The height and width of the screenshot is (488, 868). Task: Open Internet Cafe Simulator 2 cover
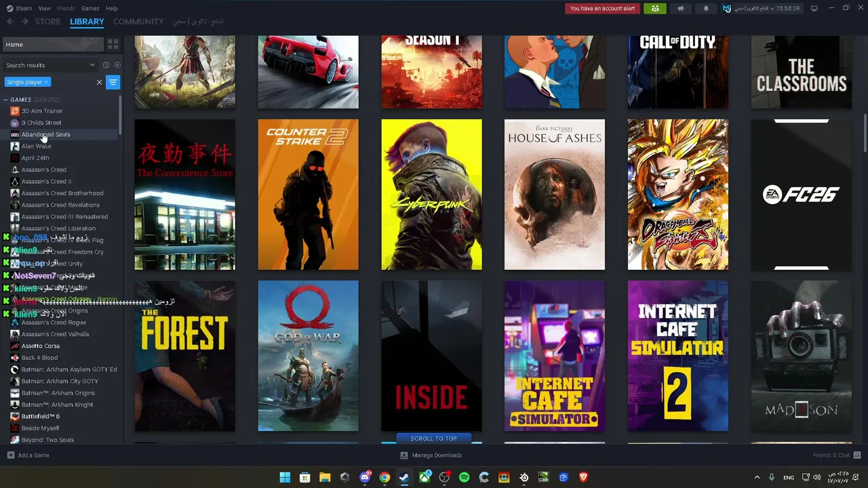[x=678, y=356]
